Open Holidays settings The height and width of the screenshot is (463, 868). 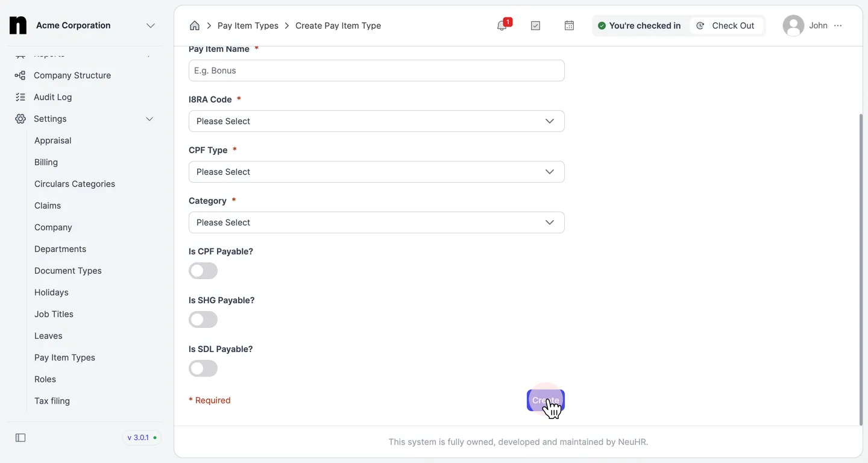tap(51, 292)
